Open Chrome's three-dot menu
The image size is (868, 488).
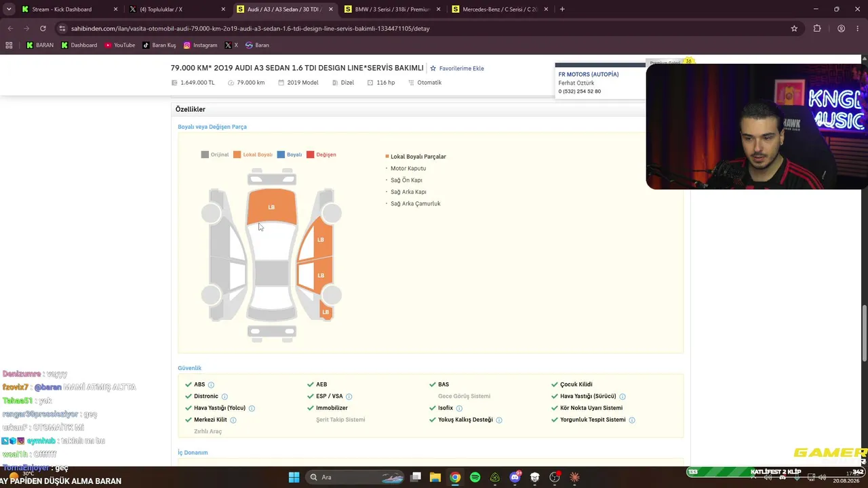tap(858, 28)
